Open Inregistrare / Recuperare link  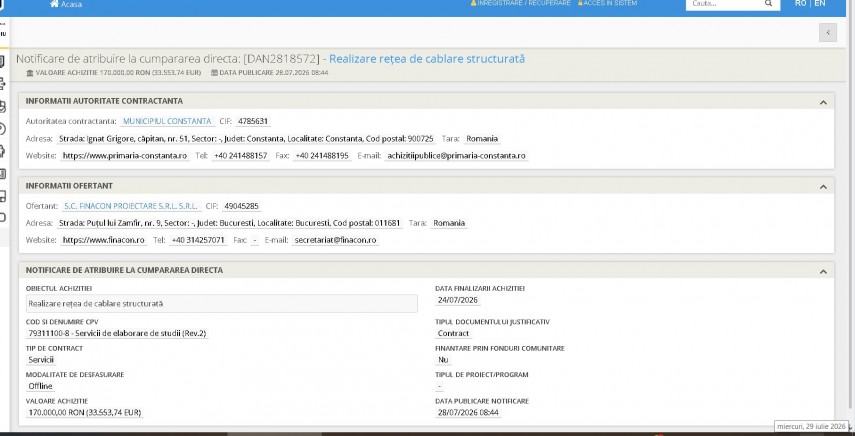[524, 3]
